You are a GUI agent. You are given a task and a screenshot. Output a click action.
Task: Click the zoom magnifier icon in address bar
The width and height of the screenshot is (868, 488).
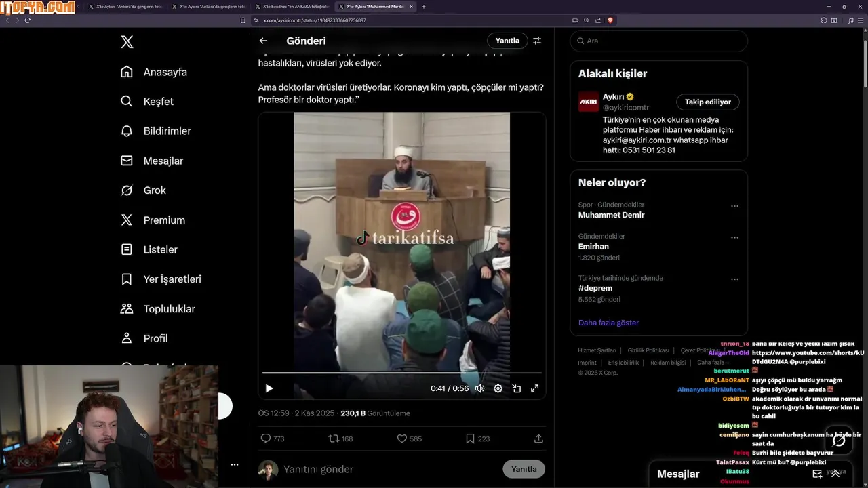[x=587, y=20]
